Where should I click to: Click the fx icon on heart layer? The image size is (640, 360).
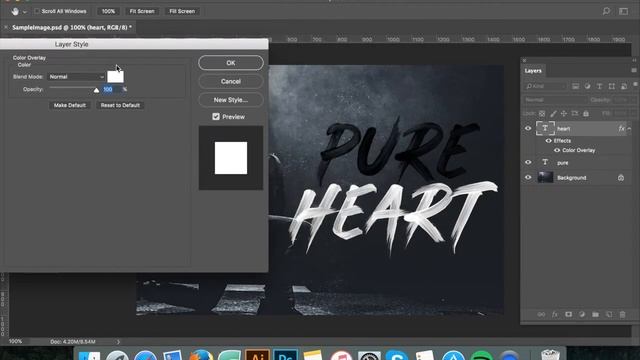tap(621, 129)
